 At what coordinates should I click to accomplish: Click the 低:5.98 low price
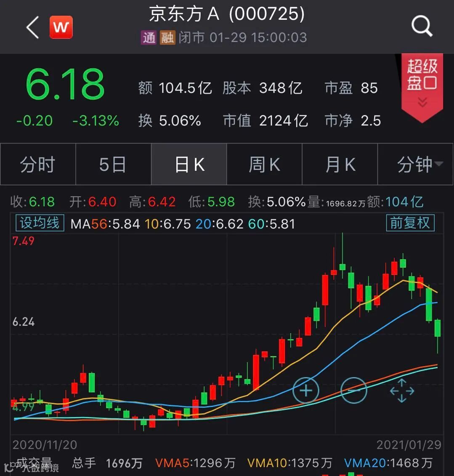212,202
